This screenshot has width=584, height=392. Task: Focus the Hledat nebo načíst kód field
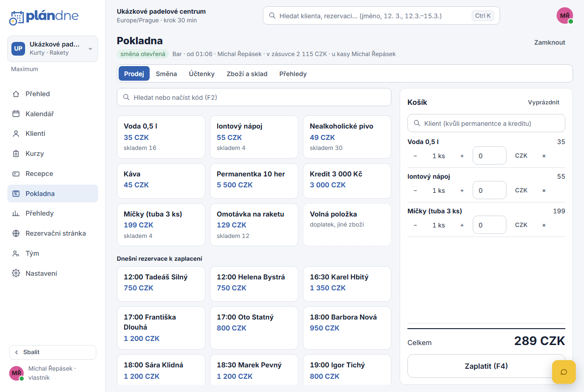coord(254,97)
